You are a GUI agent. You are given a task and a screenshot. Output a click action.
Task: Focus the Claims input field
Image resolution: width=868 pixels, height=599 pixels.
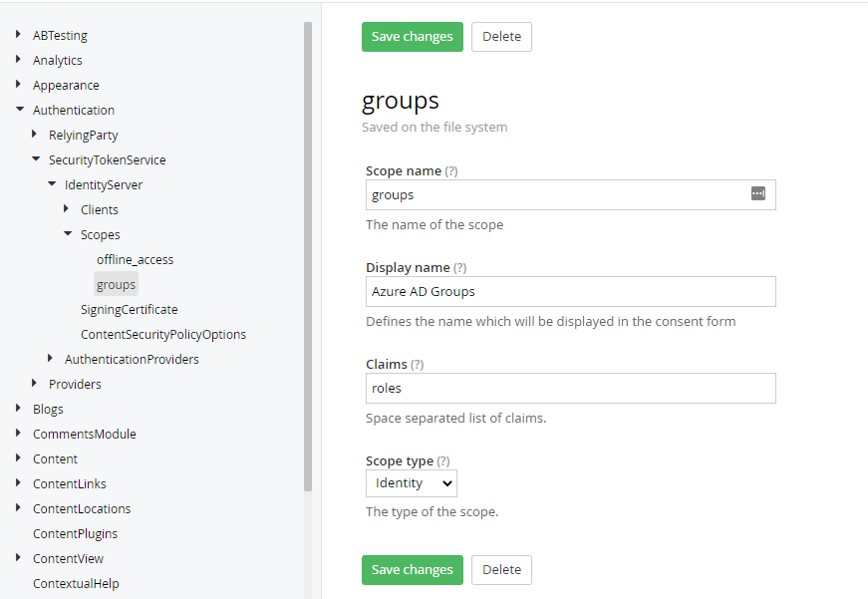click(x=571, y=388)
